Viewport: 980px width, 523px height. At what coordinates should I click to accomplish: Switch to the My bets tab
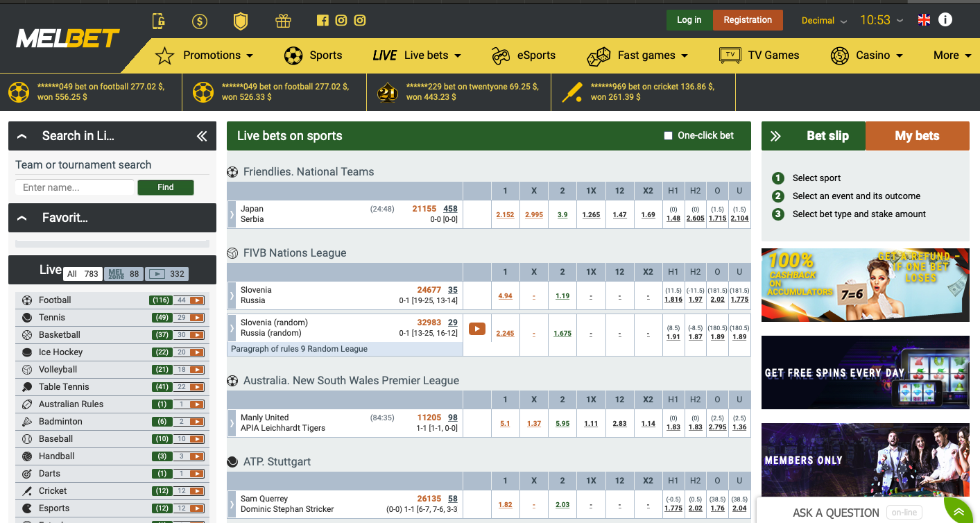click(917, 136)
